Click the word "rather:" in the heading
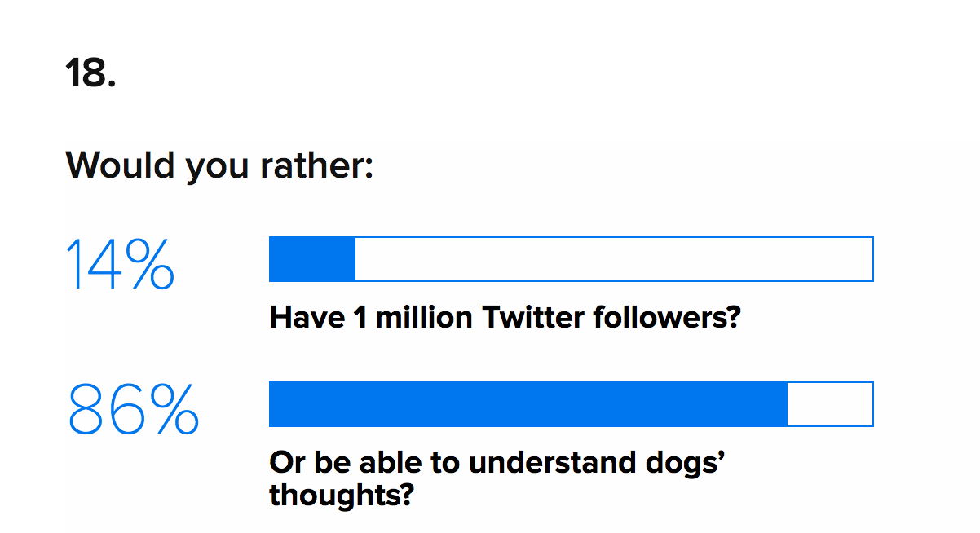 (x=316, y=165)
